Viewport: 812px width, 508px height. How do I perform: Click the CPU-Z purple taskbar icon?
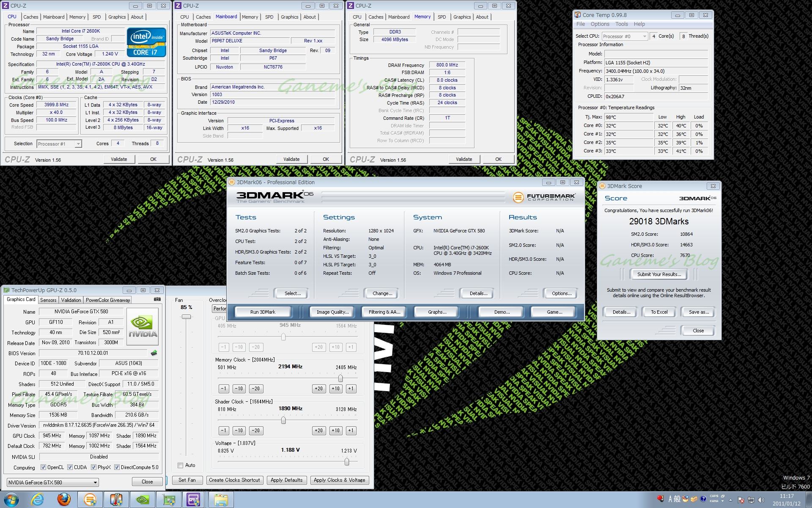click(194, 500)
